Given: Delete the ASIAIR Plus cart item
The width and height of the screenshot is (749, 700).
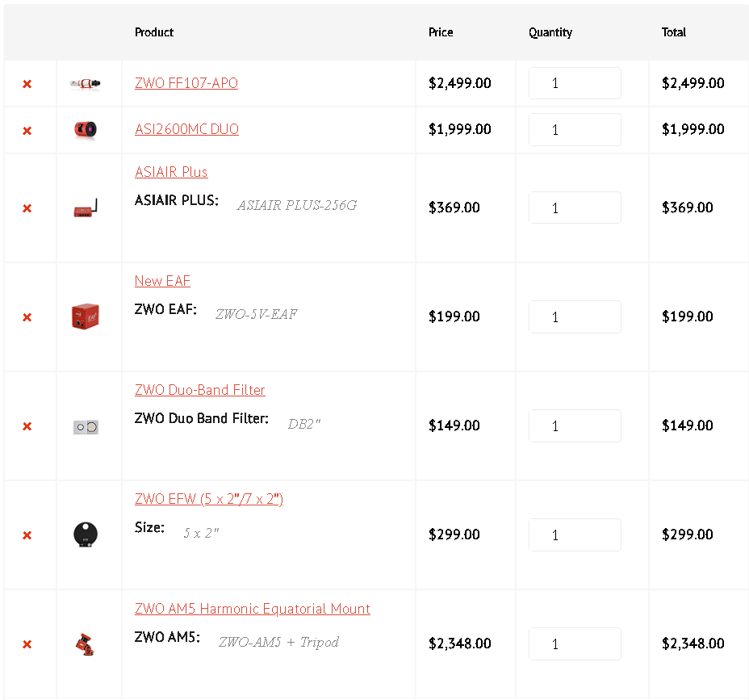Looking at the screenshot, I should click(x=27, y=208).
